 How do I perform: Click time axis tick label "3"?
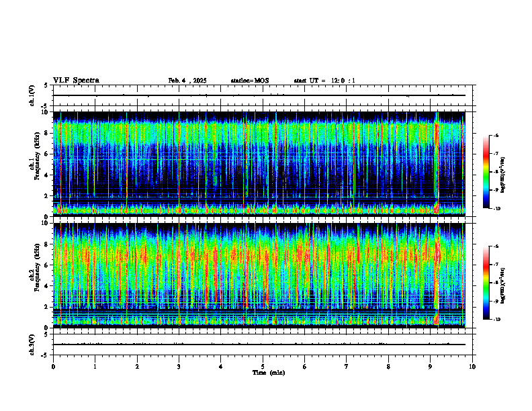tap(179, 367)
